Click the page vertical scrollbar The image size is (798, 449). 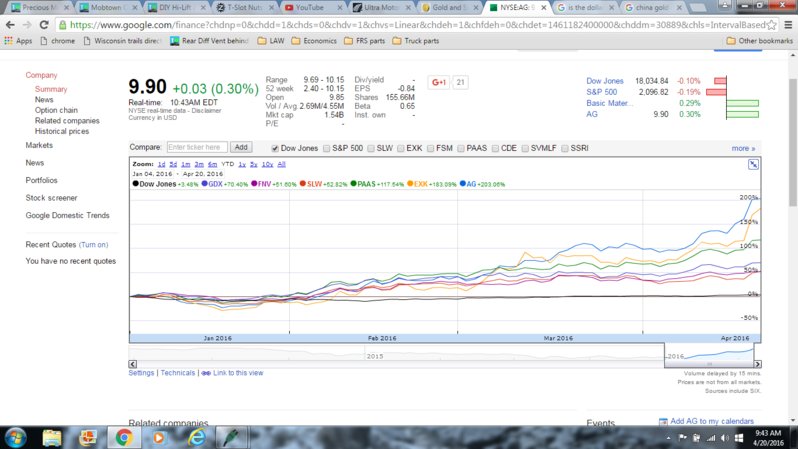(x=793, y=143)
